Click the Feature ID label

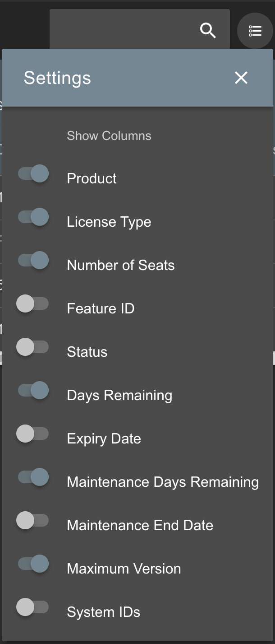pyautogui.click(x=101, y=308)
